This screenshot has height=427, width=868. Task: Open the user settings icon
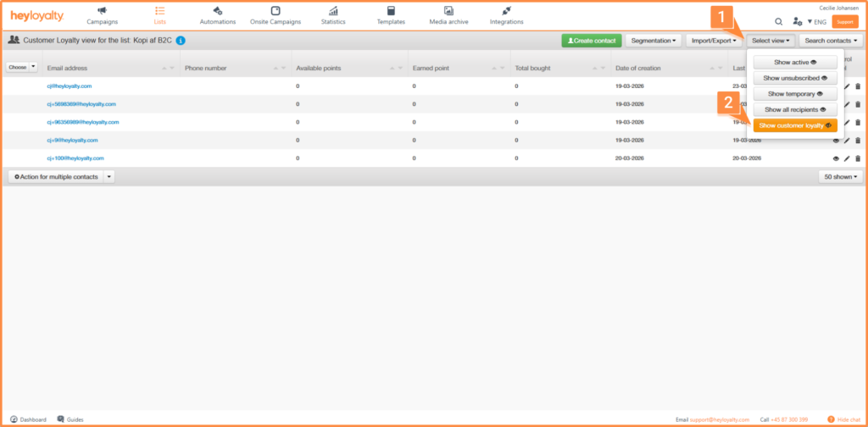click(797, 21)
